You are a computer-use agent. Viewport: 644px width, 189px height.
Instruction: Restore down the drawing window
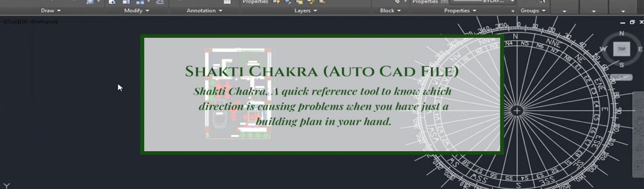tap(632, 22)
